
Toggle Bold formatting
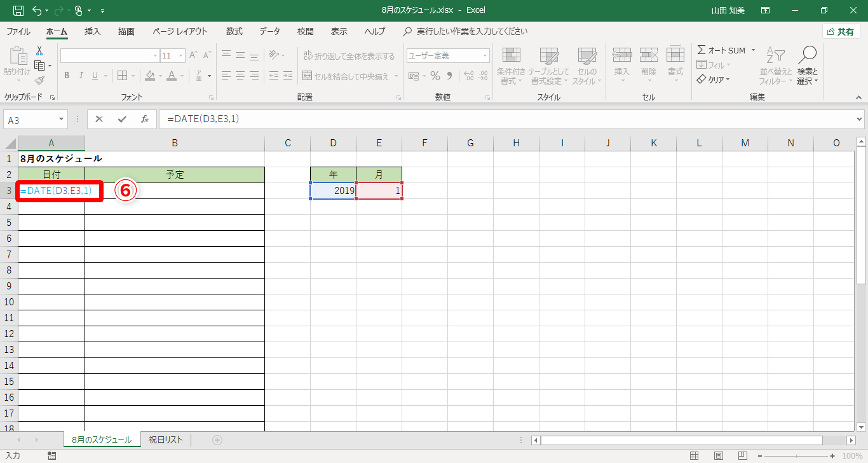click(67, 76)
